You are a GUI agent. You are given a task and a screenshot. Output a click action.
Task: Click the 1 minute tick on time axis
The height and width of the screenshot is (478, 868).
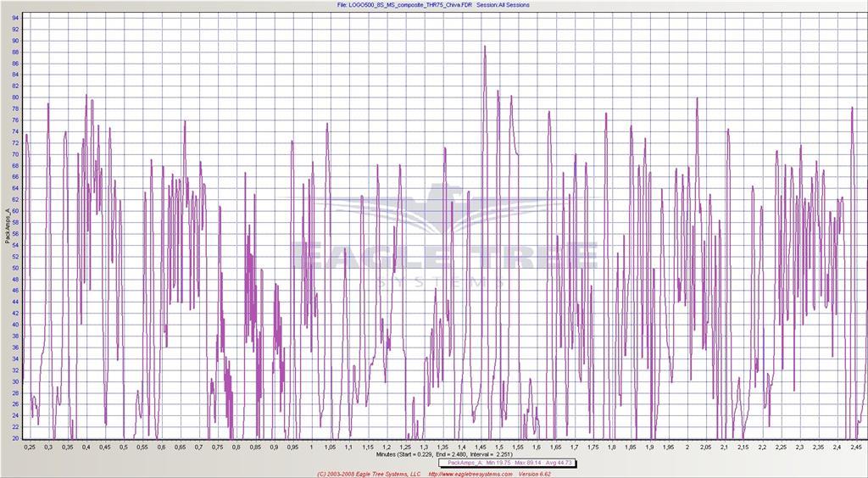311,447
